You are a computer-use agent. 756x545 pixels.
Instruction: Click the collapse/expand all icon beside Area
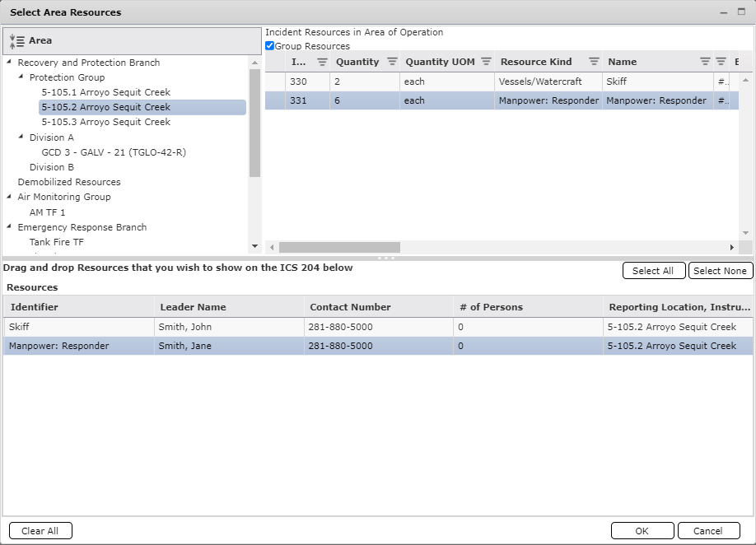16,41
